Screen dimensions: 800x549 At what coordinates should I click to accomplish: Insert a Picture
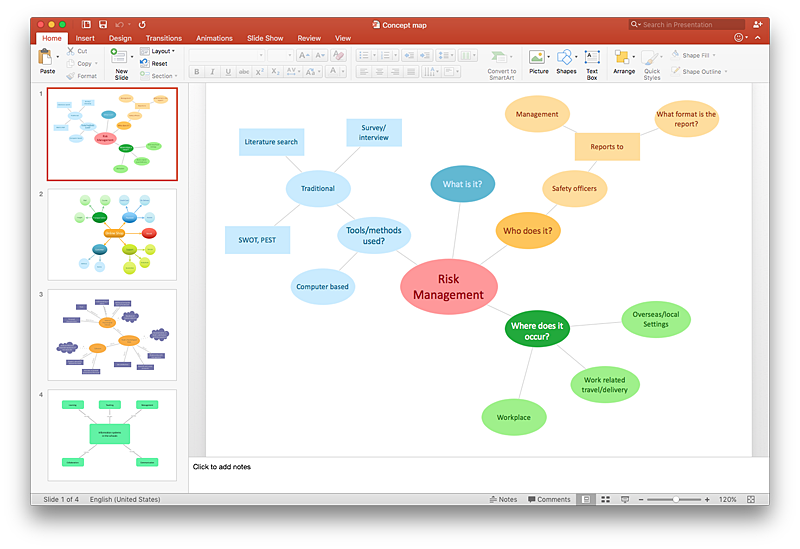click(x=539, y=62)
